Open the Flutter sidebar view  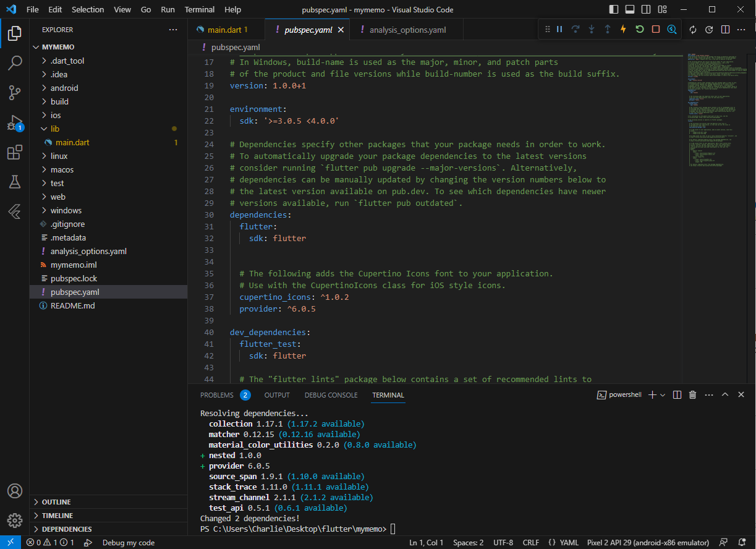pos(15,211)
